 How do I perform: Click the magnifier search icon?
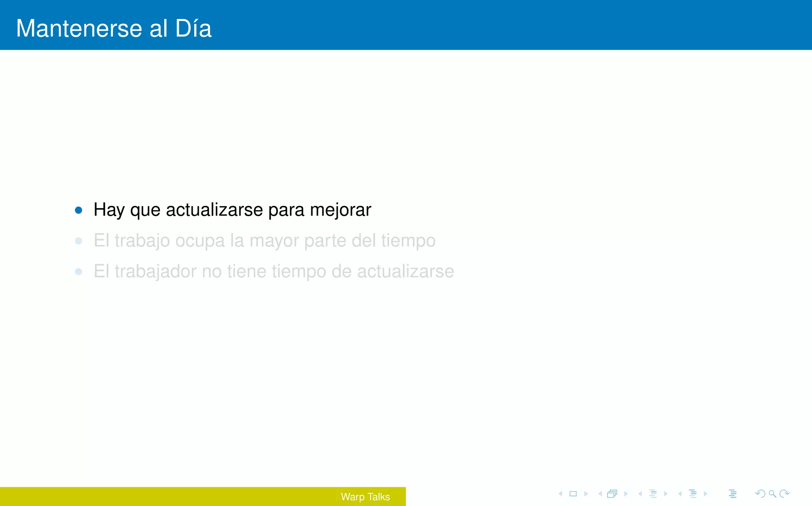click(x=772, y=494)
